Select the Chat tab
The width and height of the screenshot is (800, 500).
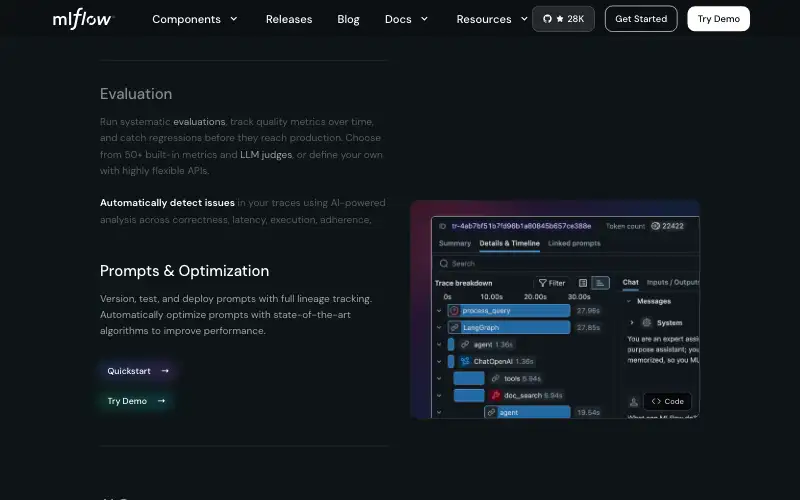click(x=631, y=282)
